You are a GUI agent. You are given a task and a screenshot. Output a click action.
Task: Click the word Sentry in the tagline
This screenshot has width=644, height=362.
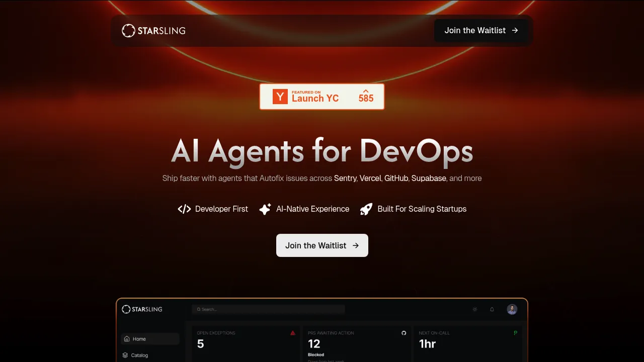coord(345,178)
